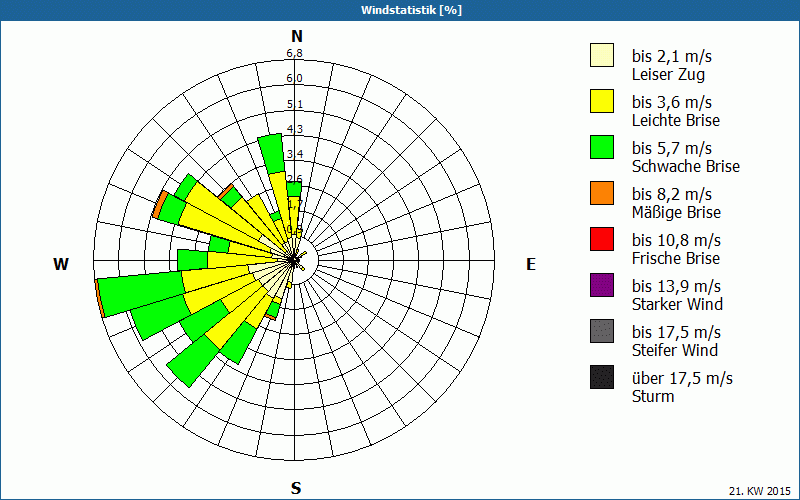The image size is (800, 500).
Task: Select the yellow 'Leichte Brise' legend swatch
Action: pos(602,101)
